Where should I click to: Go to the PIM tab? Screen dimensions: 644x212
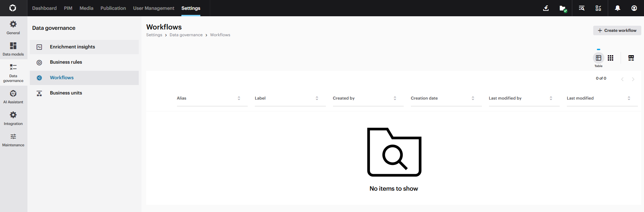pyautogui.click(x=68, y=8)
